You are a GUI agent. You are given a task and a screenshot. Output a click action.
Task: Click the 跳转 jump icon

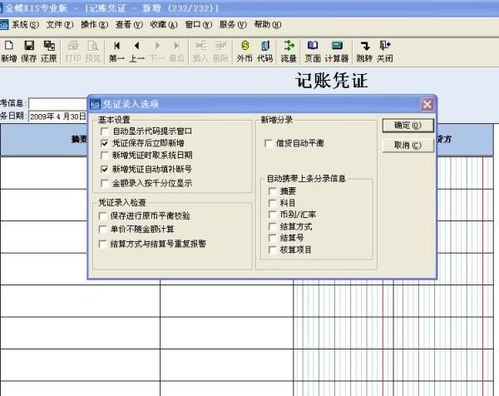pyautogui.click(x=364, y=51)
